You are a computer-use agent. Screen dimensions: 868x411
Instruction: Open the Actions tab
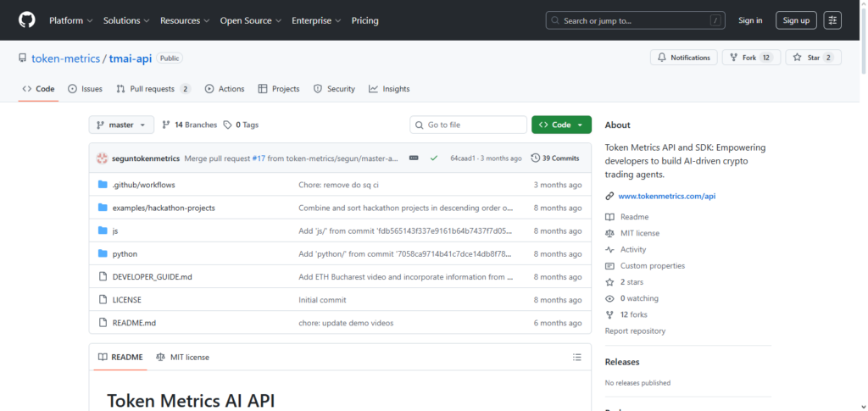pos(225,89)
